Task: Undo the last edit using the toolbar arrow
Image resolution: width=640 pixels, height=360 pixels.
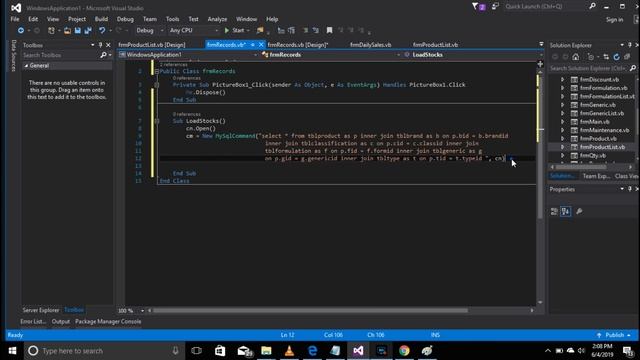Action: 102,31
